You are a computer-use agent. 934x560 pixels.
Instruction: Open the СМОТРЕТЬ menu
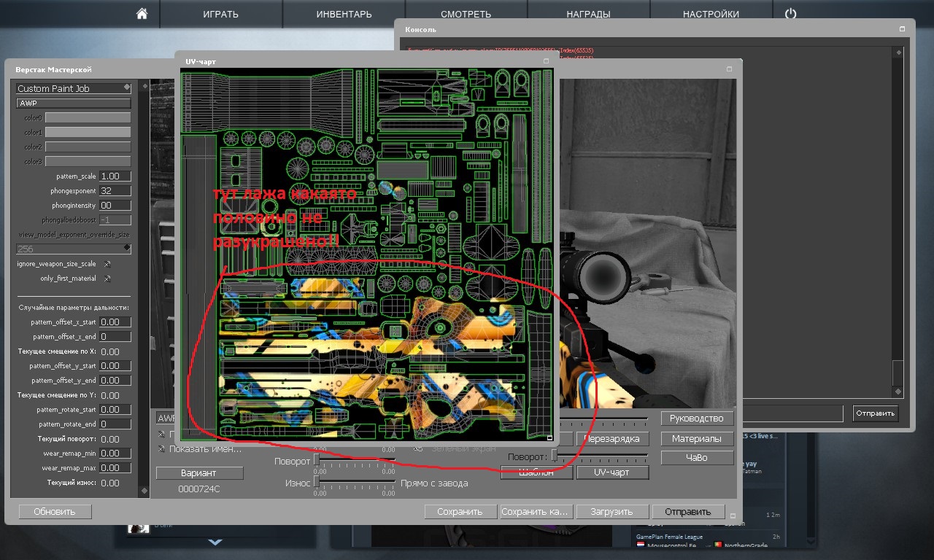(466, 14)
